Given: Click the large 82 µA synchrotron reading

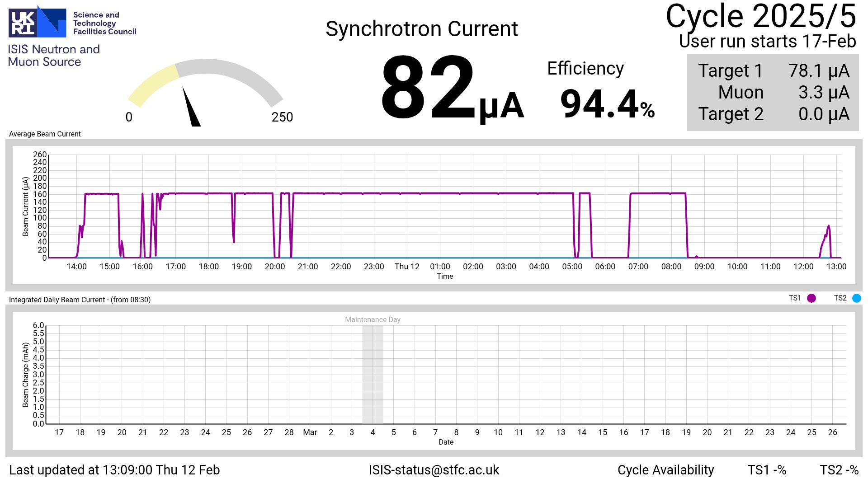Looking at the screenshot, I should 452,88.
